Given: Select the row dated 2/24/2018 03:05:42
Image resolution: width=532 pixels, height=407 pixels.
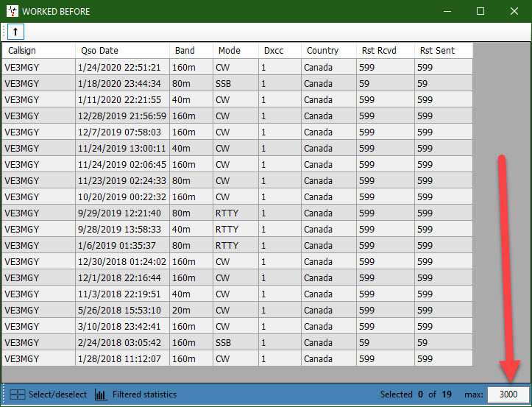Looking at the screenshot, I should click(x=237, y=343).
